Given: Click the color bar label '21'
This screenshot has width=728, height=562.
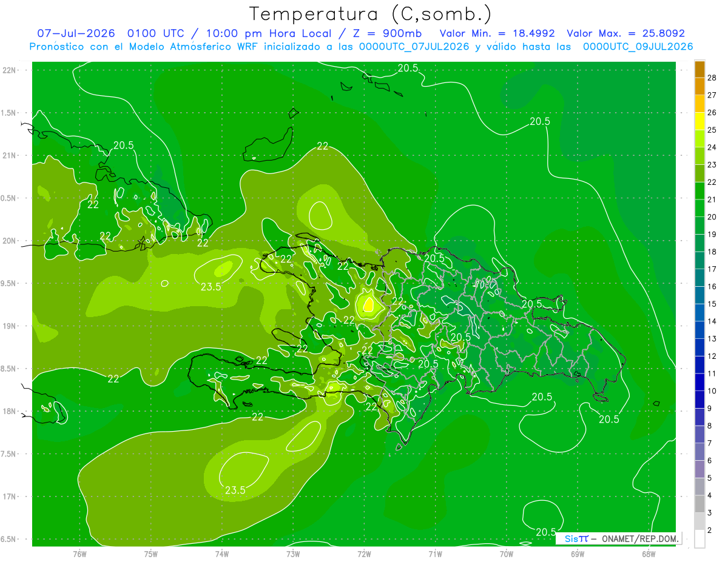Looking at the screenshot, I should [712, 199].
